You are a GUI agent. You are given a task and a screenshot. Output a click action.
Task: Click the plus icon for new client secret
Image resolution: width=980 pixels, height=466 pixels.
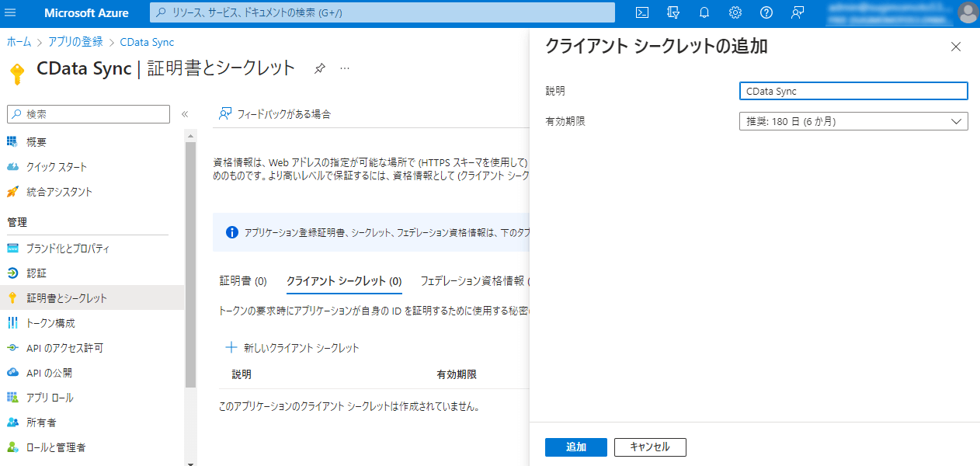point(231,348)
